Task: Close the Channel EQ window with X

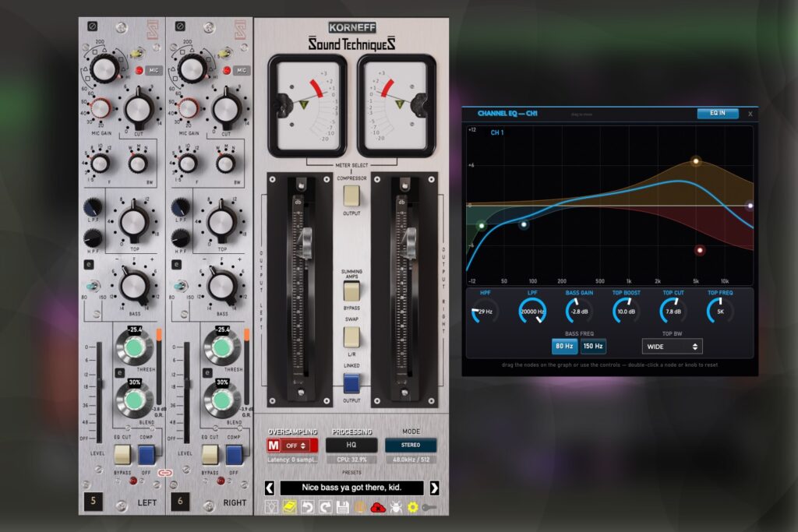Action: (750, 114)
